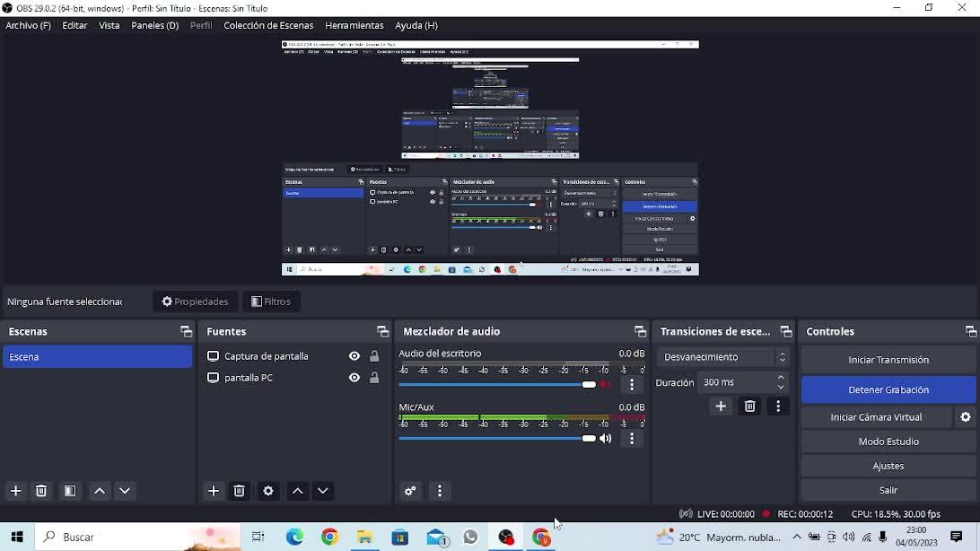
Task: Delete selected source in Fuentes
Action: click(x=240, y=491)
